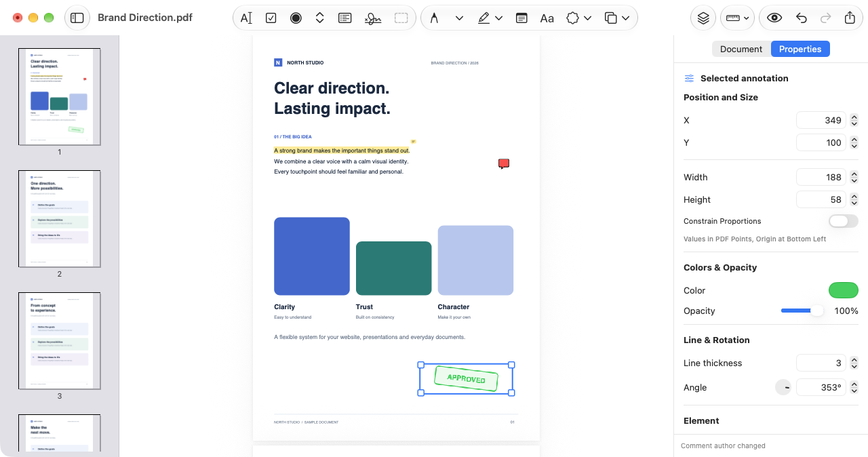Toggle annotation visibility eye icon
This screenshot has height=457, width=868.
775,18
